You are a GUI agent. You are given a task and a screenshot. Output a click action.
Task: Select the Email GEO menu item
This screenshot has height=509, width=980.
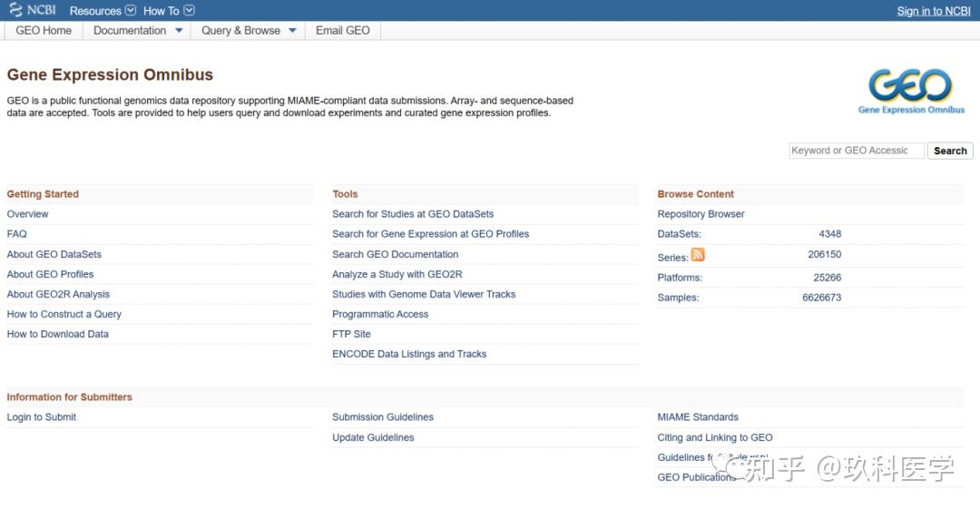click(x=342, y=30)
